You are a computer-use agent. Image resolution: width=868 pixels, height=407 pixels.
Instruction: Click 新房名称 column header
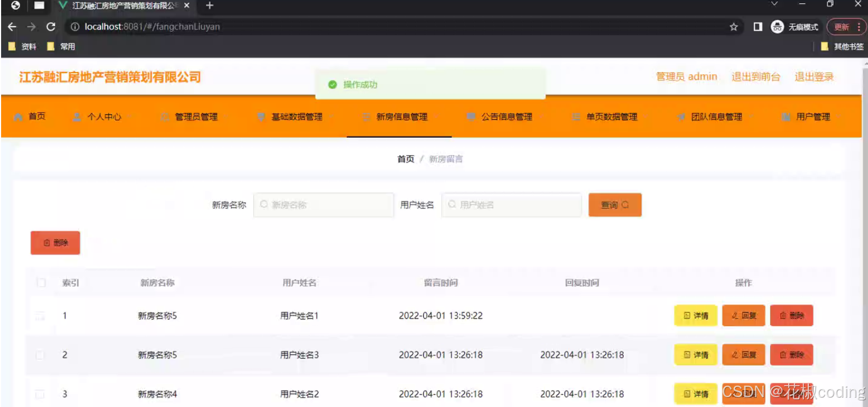158,282
